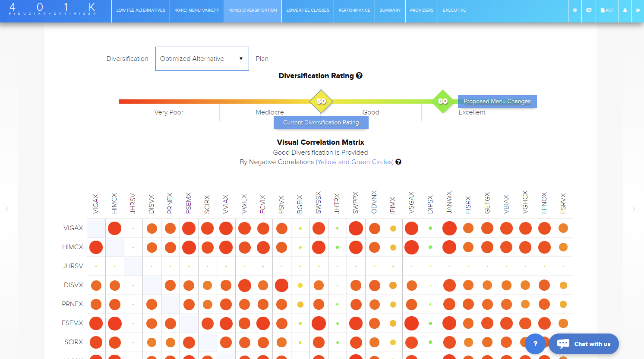Click the Chat with us button
Image resolution: width=644 pixels, height=359 pixels.
coord(584,344)
